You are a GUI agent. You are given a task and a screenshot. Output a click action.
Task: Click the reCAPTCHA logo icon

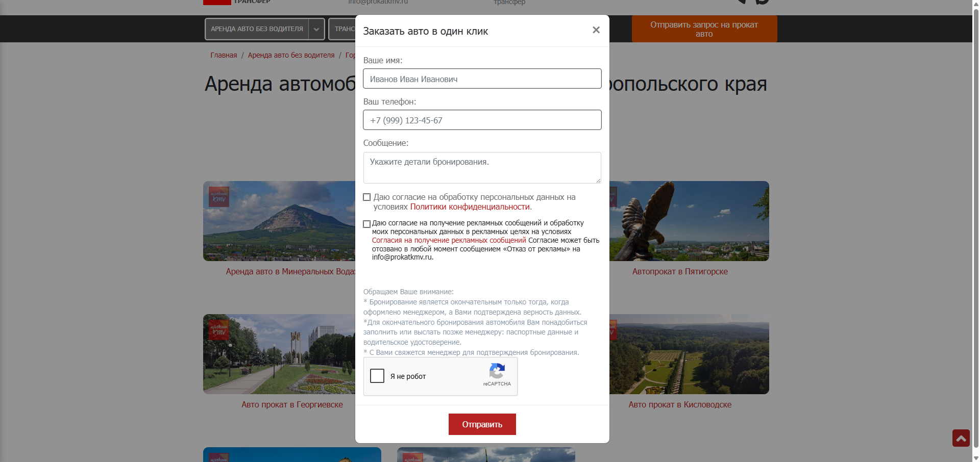tap(497, 371)
